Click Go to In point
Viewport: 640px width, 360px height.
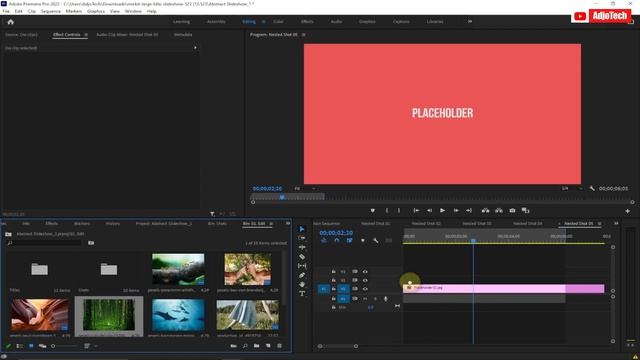416,211
